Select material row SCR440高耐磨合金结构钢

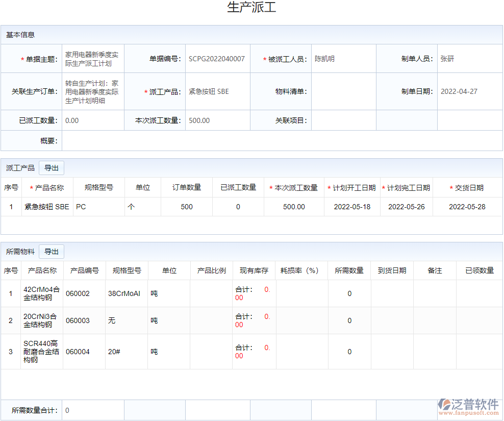click(x=41, y=352)
